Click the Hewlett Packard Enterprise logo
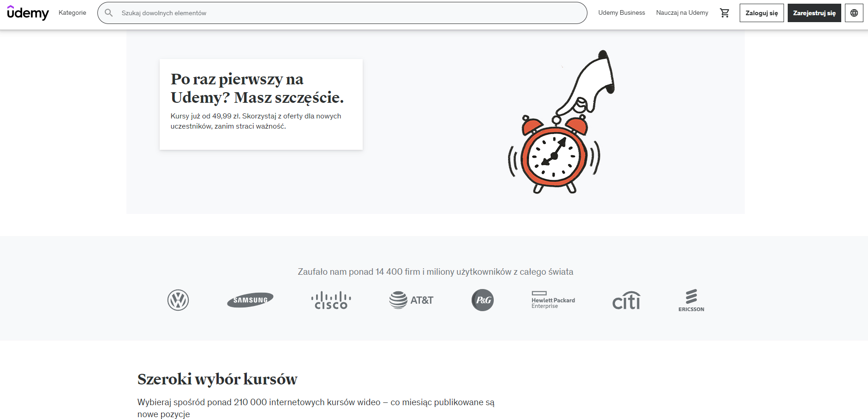Image resolution: width=868 pixels, height=419 pixels. click(x=553, y=300)
